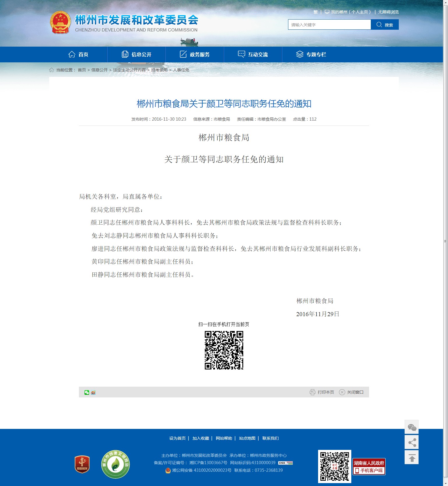This screenshot has width=448, height=486.
Task: Click 网站标识码4310000039 text
Action: pyautogui.click(x=253, y=463)
